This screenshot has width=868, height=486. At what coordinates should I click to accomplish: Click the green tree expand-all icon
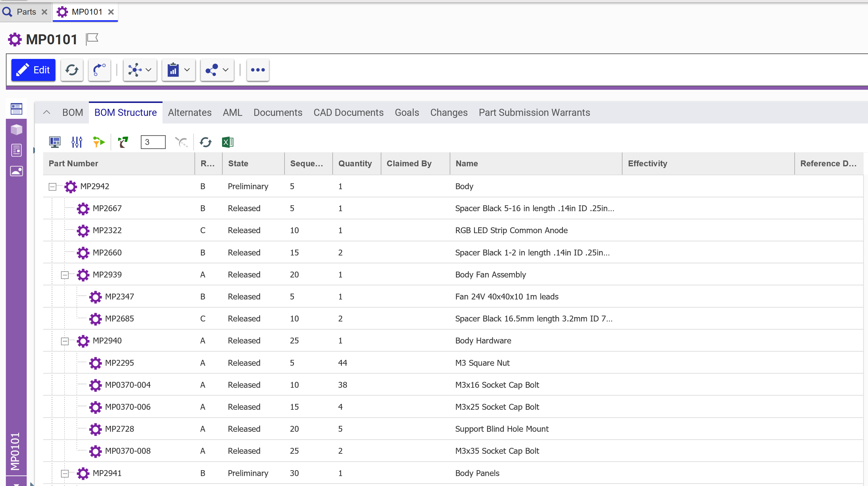(x=123, y=142)
